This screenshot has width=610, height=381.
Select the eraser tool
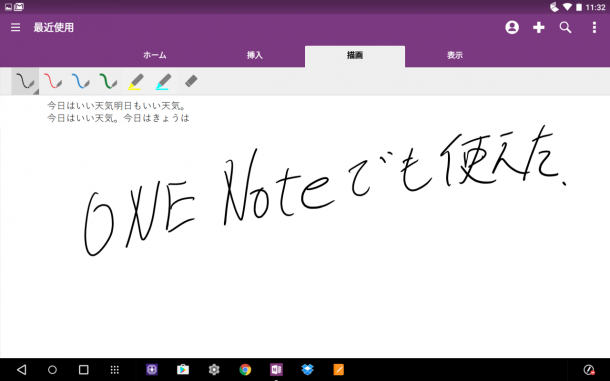tap(191, 81)
